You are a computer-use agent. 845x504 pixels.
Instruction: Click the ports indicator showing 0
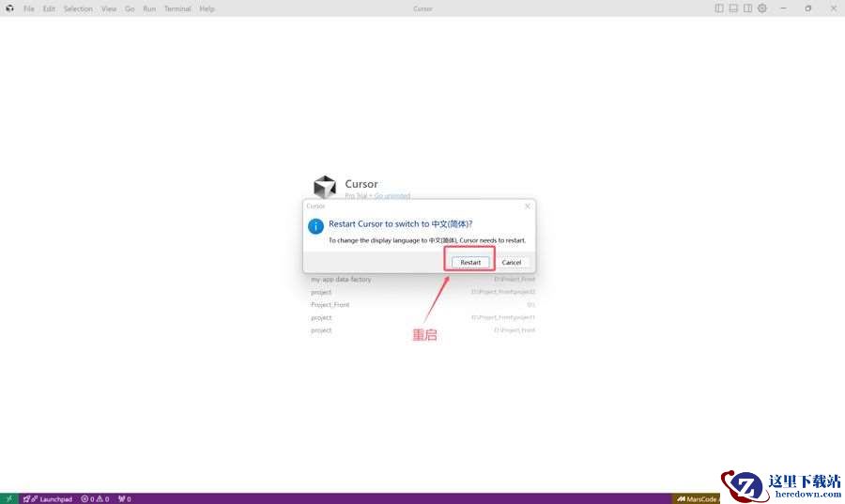pyautogui.click(x=125, y=498)
